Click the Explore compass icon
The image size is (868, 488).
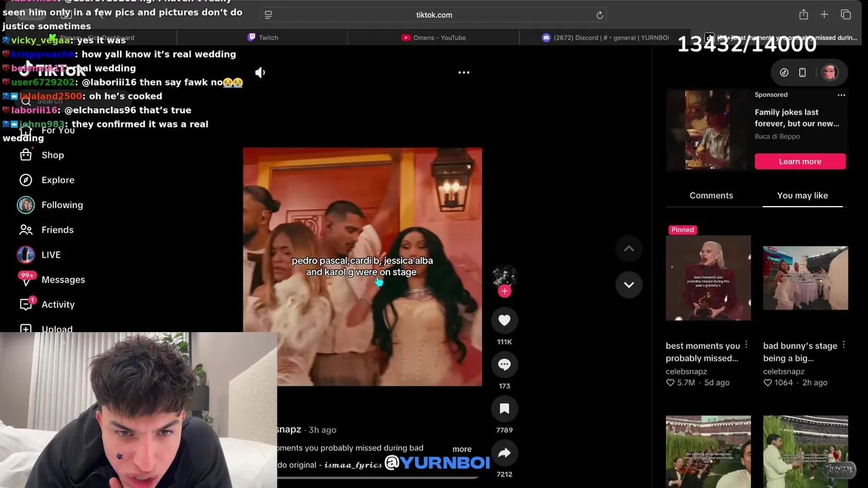pos(26,180)
